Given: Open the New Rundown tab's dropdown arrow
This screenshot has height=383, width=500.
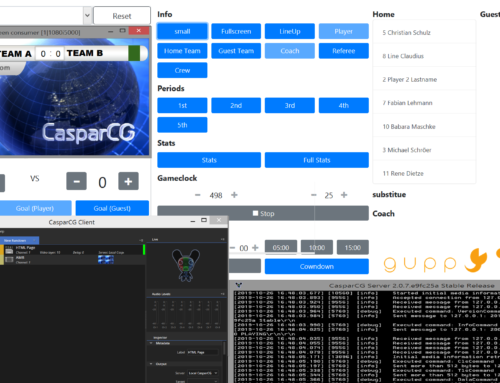Looking at the screenshot, I should (x=35, y=240).
